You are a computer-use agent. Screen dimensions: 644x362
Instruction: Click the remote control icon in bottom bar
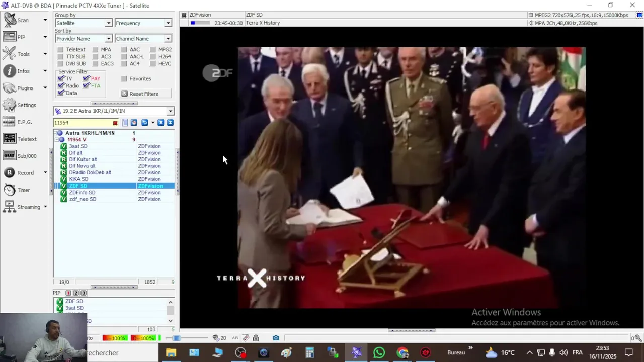tap(246, 338)
